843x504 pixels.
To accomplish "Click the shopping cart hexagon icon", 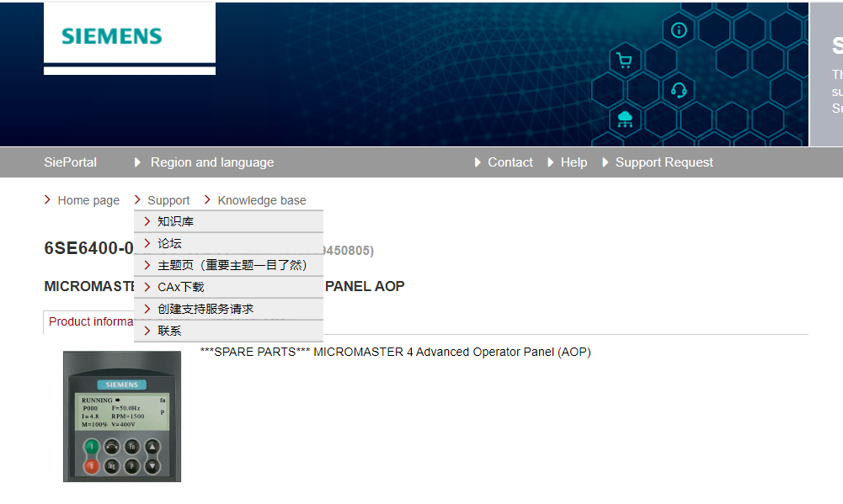I will point(624,60).
